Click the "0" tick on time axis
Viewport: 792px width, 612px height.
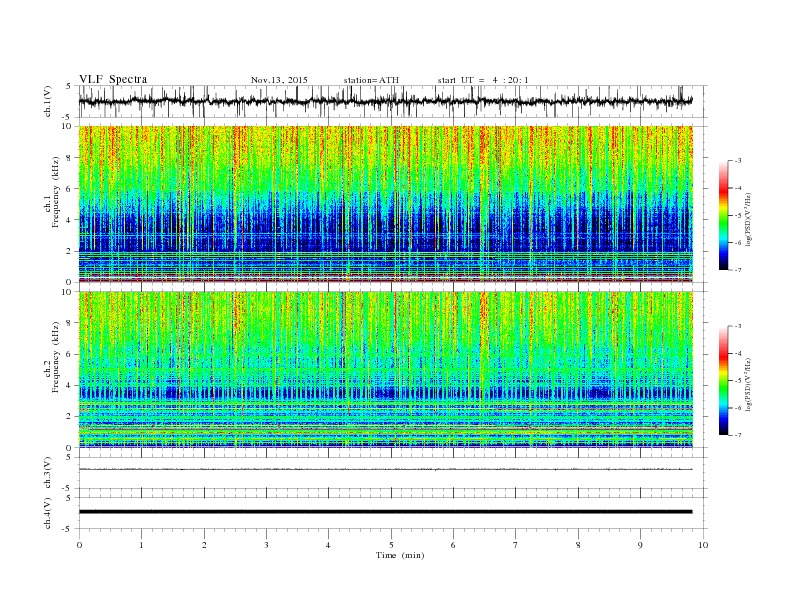pos(79,545)
